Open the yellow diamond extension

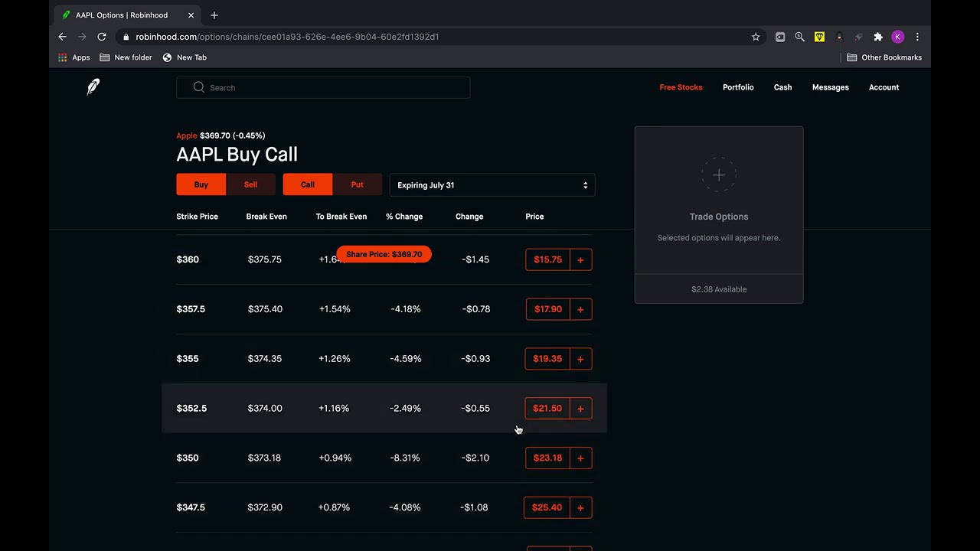point(819,37)
